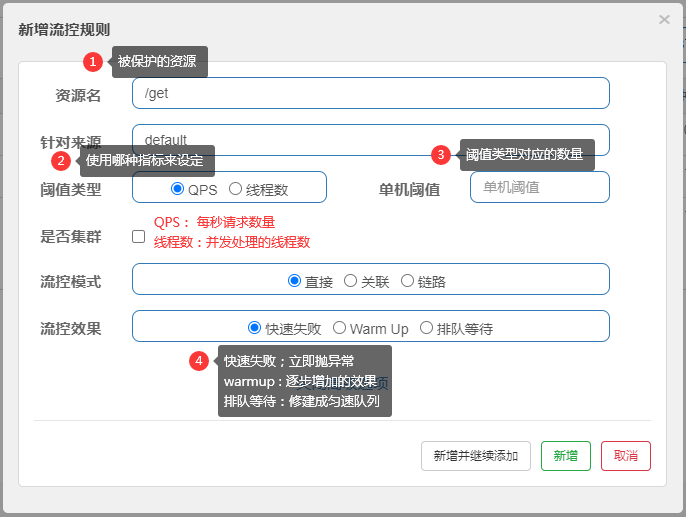This screenshot has width=686, height=517.
Task: Select 直接 flow control mode
Action: pyautogui.click(x=294, y=281)
